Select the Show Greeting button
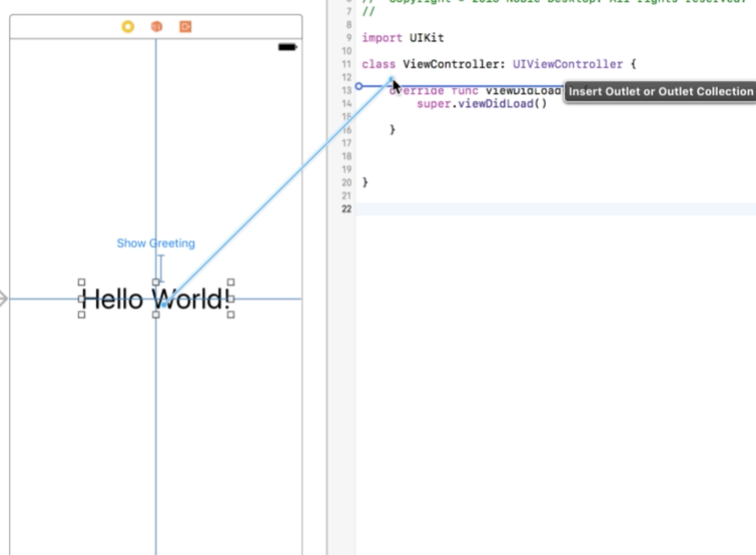The height and width of the screenshot is (555, 756). pyautogui.click(x=156, y=243)
